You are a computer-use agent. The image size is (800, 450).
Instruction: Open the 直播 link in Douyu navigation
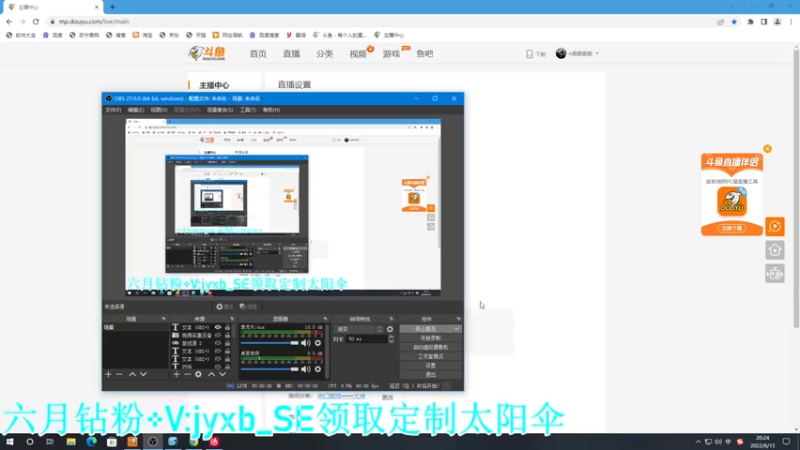(x=291, y=54)
